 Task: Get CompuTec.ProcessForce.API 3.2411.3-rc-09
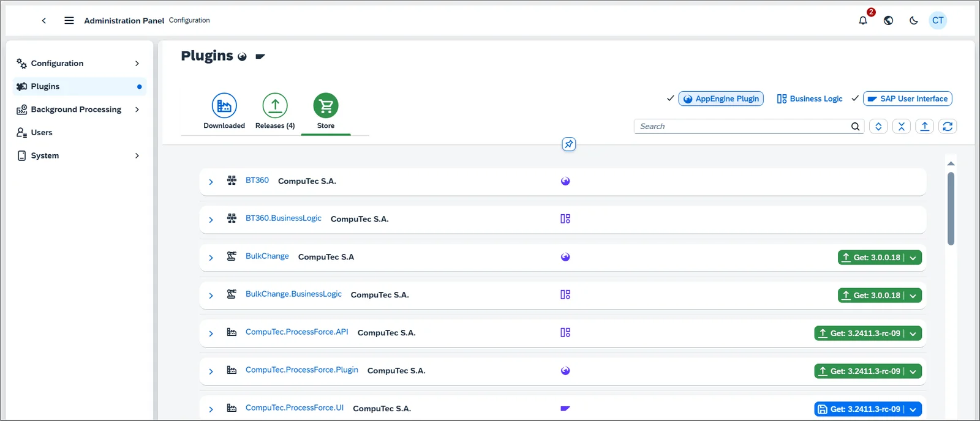[859, 333]
